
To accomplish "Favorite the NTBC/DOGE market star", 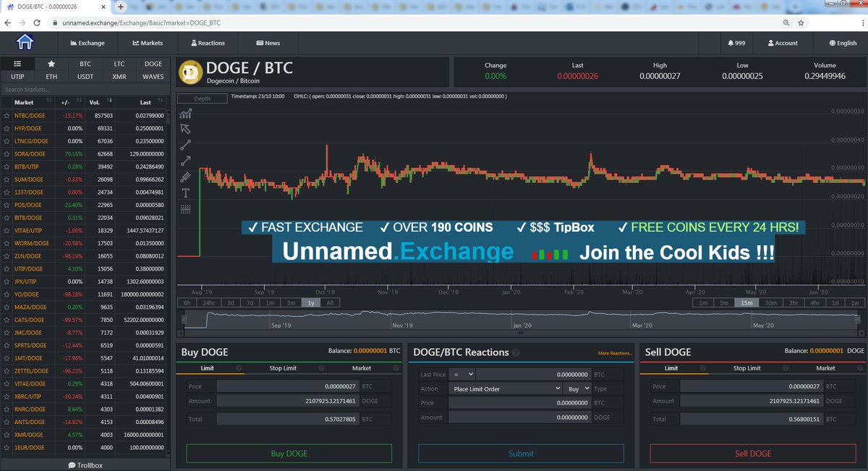I will point(7,116).
